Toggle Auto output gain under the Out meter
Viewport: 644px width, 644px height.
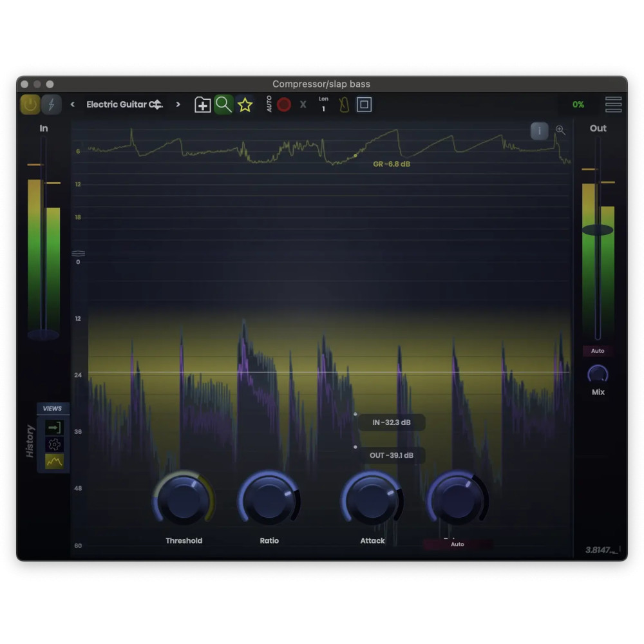[x=598, y=350]
